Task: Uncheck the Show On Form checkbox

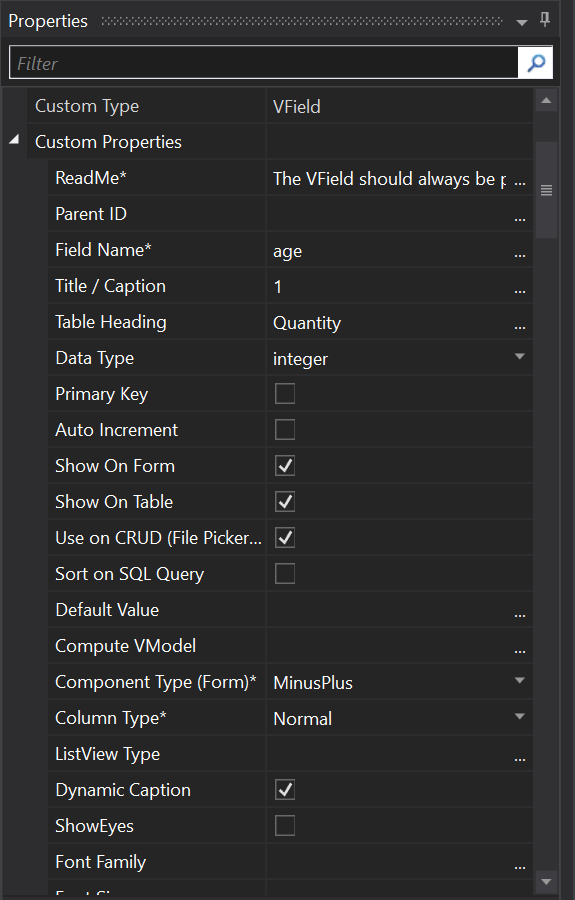Action: coord(285,465)
